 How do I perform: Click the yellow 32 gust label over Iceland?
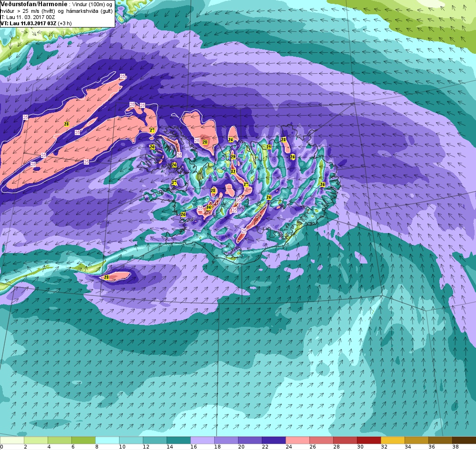coord(233,171)
